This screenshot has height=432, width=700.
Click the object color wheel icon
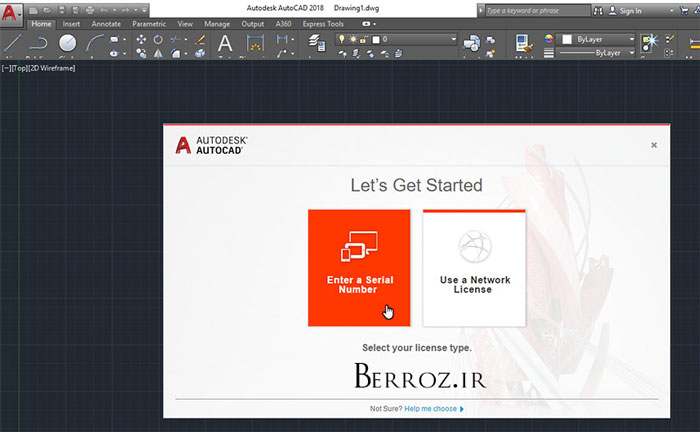(549, 39)
